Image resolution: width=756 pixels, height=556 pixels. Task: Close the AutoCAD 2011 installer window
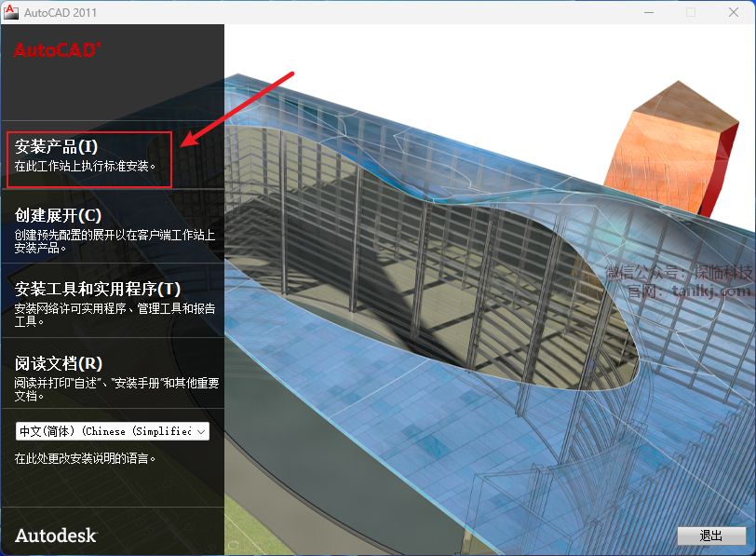click(x=733, y=12)
